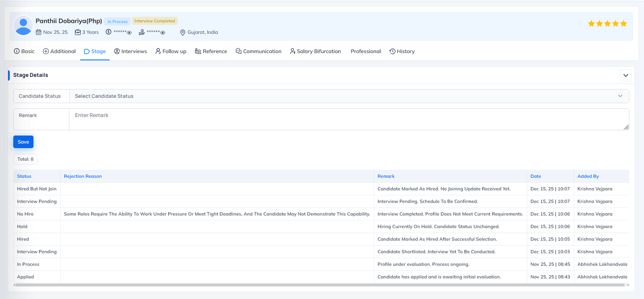Click the fifth rating star
The image size is (644, 299).
[624, 24]
